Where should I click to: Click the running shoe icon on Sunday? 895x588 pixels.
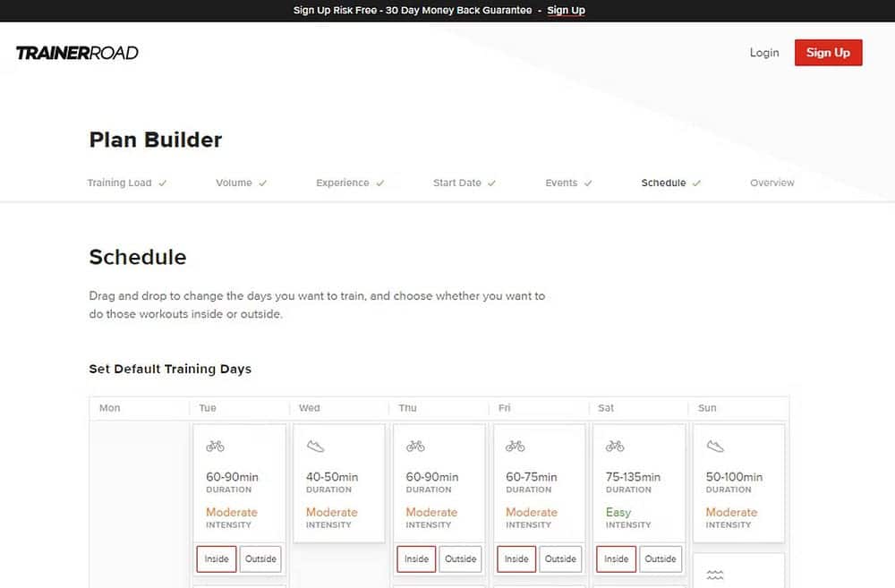point(715,446)
